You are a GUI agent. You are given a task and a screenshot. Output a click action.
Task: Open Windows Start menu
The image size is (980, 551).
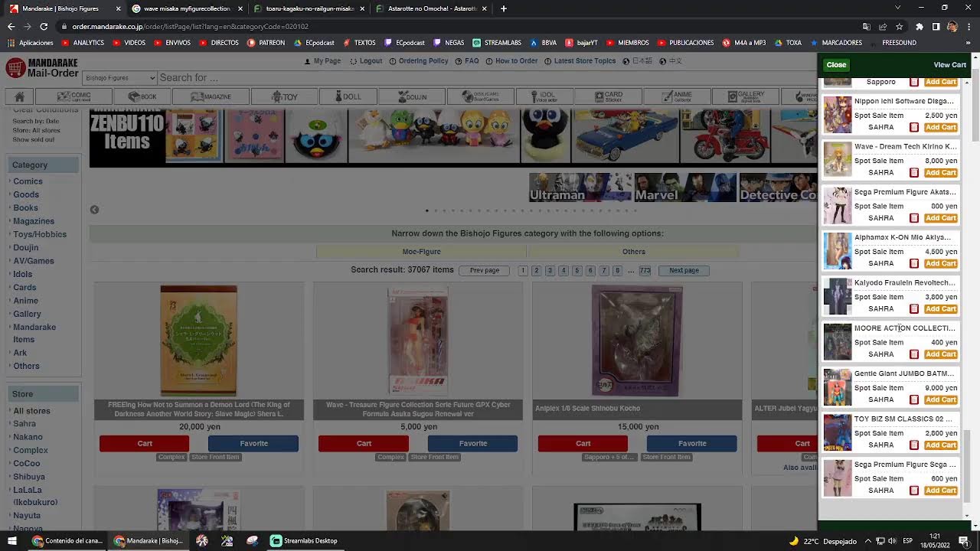tap(11, 540)
